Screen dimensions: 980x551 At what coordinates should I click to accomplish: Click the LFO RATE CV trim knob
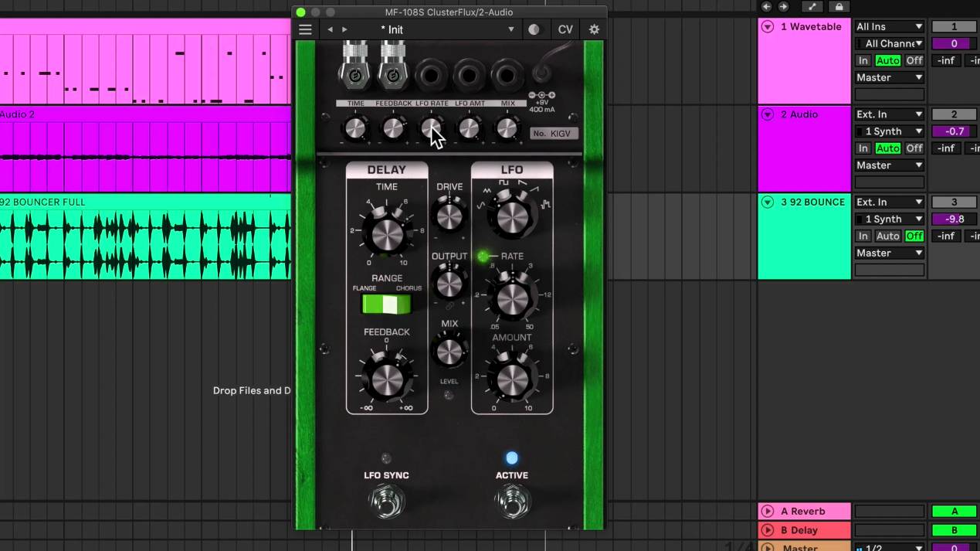tap(432, 128)
